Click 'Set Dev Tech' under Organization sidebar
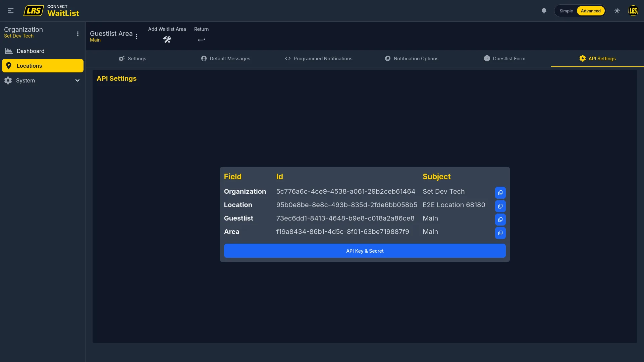644x362 pixels. (19, 36)
